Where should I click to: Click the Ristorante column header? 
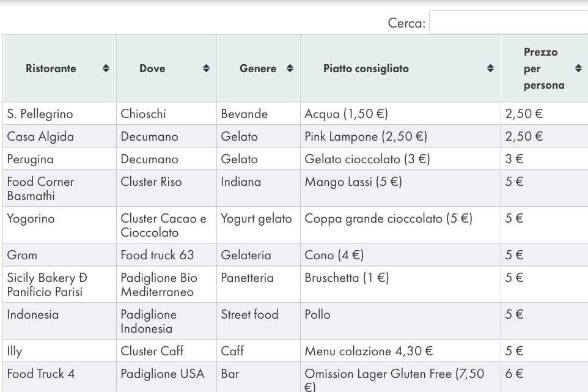(51, 68)
